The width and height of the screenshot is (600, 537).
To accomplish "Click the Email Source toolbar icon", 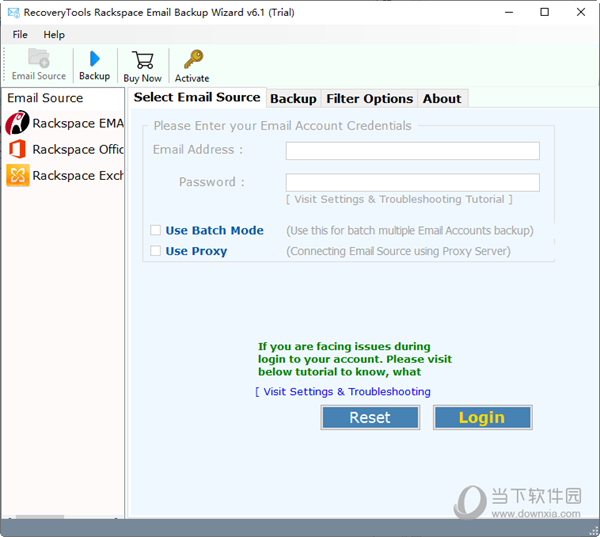I will (39, 58).
